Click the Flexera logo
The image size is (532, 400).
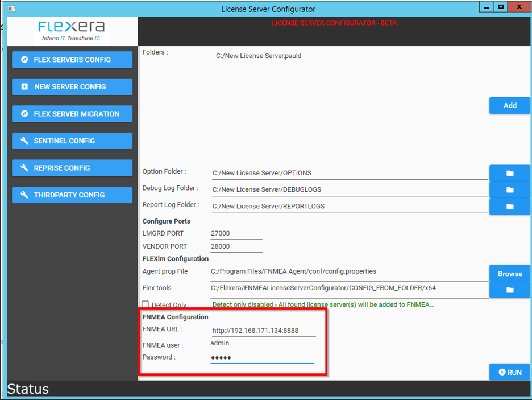pyautogui.click(x=72, y=31)
